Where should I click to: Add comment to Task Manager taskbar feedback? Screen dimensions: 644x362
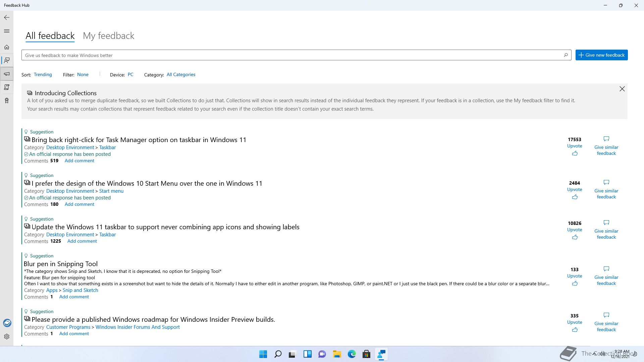point(79,161)
